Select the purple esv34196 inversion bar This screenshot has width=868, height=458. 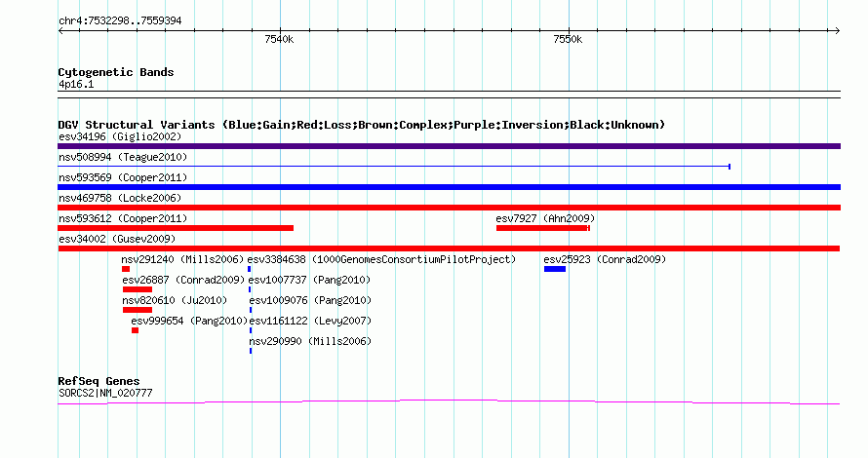coord(449,146)
